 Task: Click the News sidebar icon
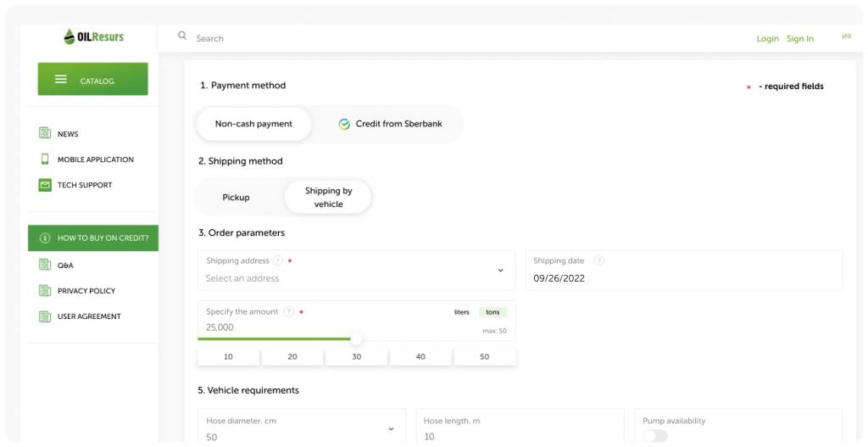[x=45, y=133]
